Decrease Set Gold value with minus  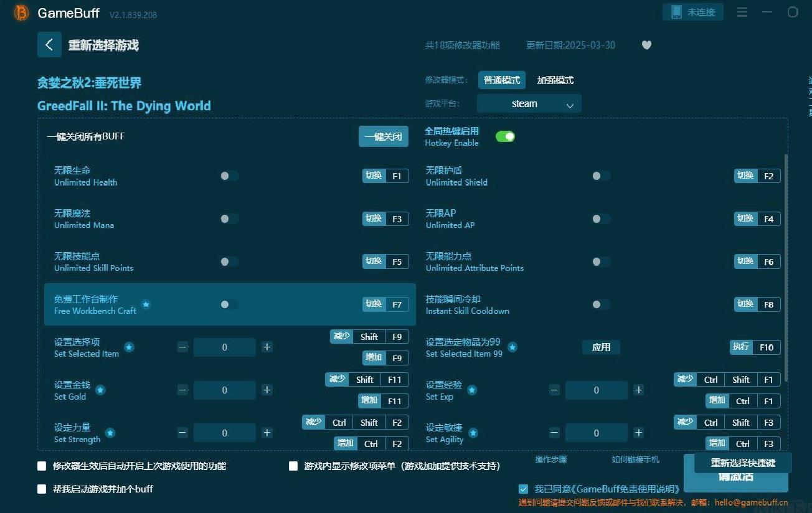click(x=182, y=390)
